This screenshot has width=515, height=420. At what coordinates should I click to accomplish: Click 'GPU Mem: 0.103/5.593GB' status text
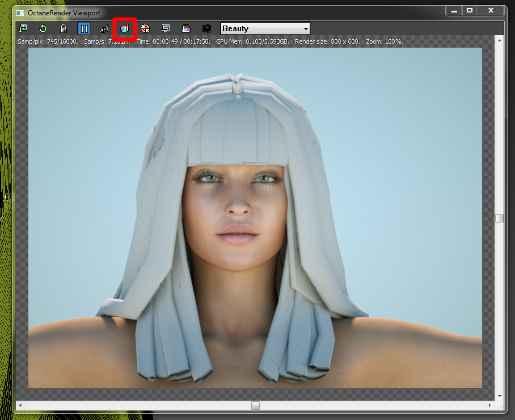(252, 42)
